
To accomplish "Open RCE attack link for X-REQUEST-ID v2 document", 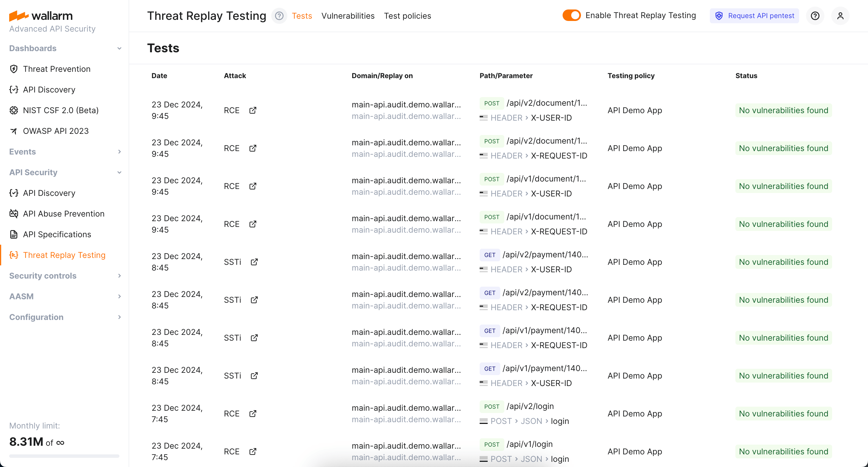I will (x=253, y=148).
